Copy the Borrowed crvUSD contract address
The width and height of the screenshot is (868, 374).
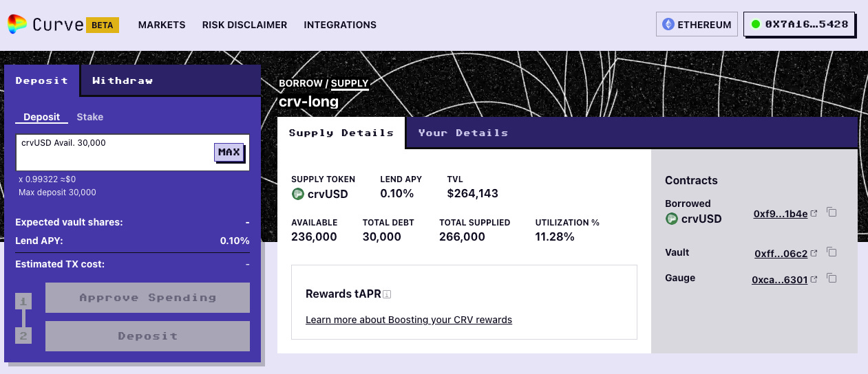coord(832,213)
